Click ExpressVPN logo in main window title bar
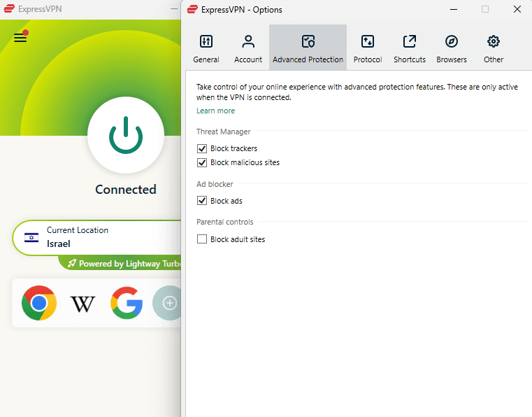Viewport: 532px width, 417px height. 9,9
